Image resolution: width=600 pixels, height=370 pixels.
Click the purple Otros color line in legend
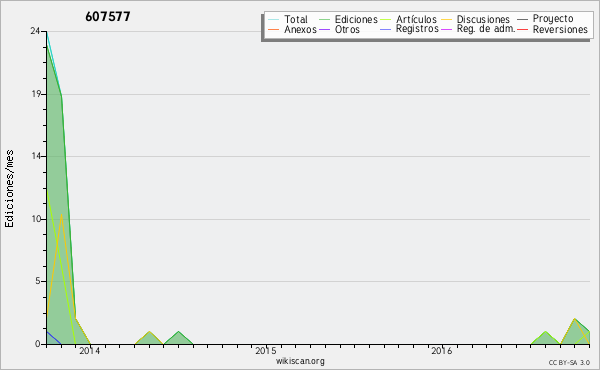(324, 29)
